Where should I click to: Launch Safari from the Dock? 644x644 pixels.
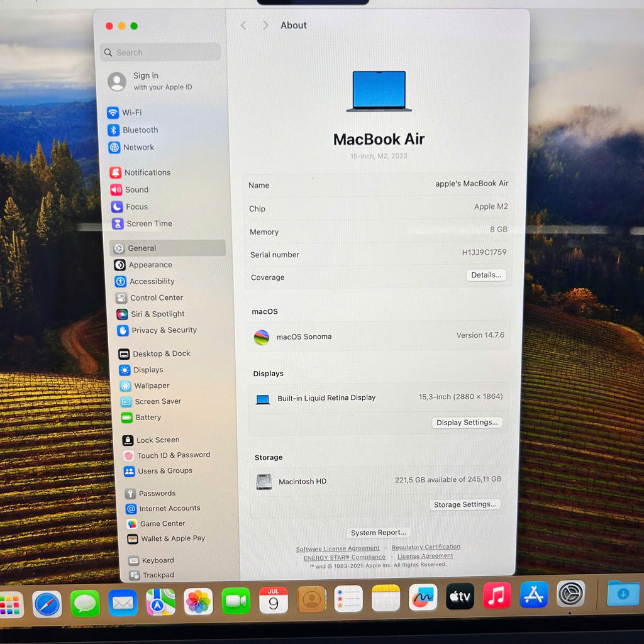tap(47, 604)
